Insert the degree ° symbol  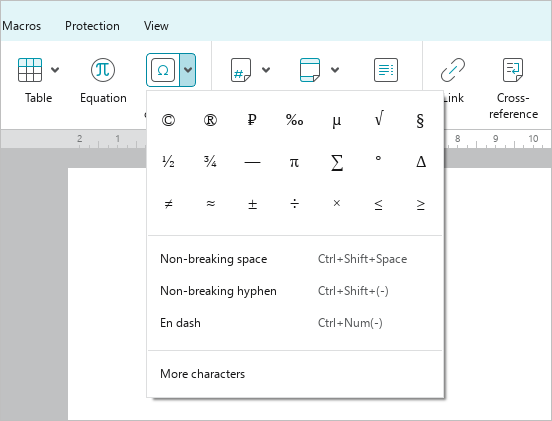[378, 159]
